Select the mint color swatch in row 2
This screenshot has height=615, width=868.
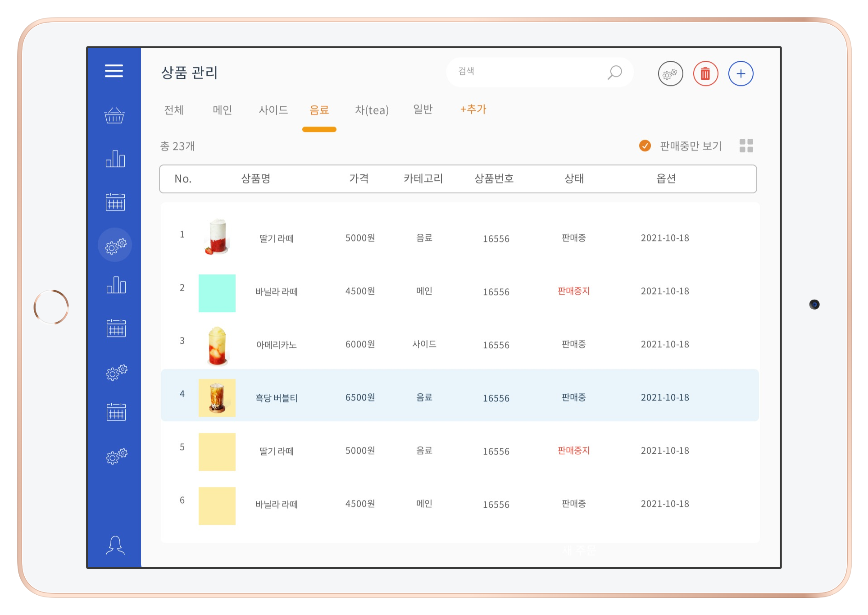pos(217,293)
